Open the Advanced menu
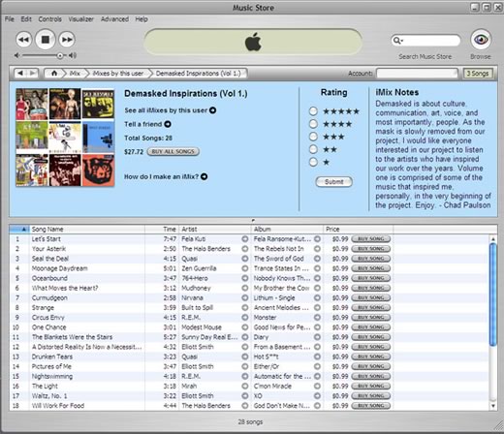The image size is (504, 434). [x=114, y=19]
